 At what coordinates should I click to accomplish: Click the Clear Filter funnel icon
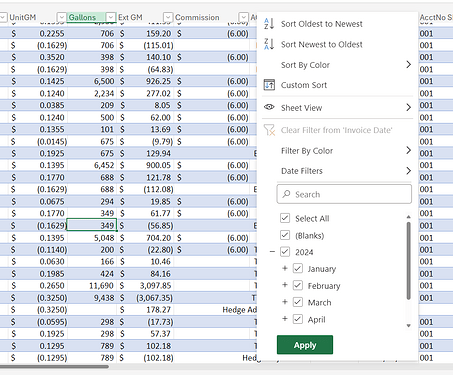[x=269, y=130]
